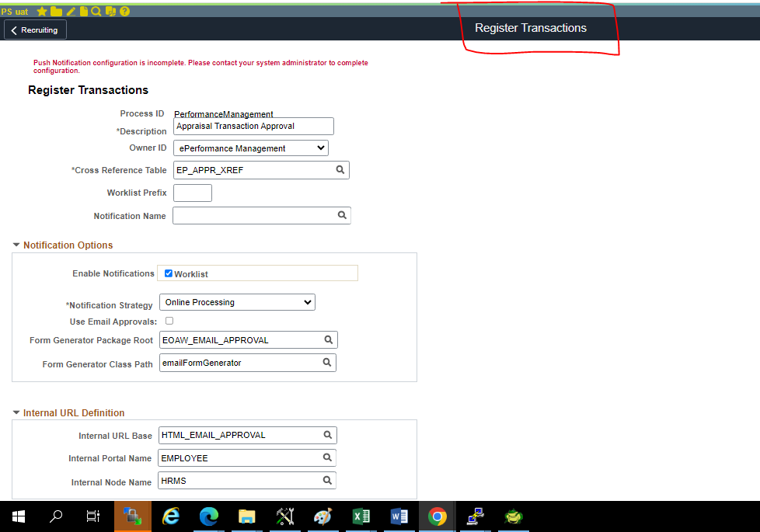Open Task View on the taskbar

pyautogui.click(x=93, y=516)
